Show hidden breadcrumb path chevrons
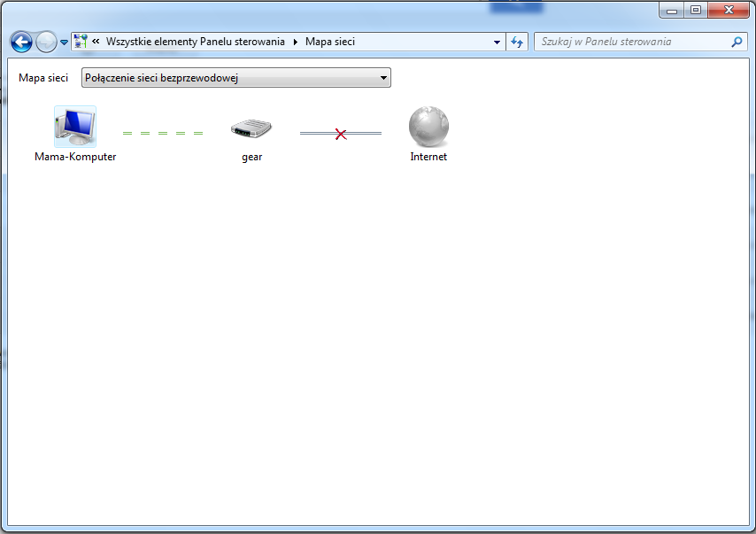The width and height of the screenshot is (756, 534). click(x=96, y=42)
